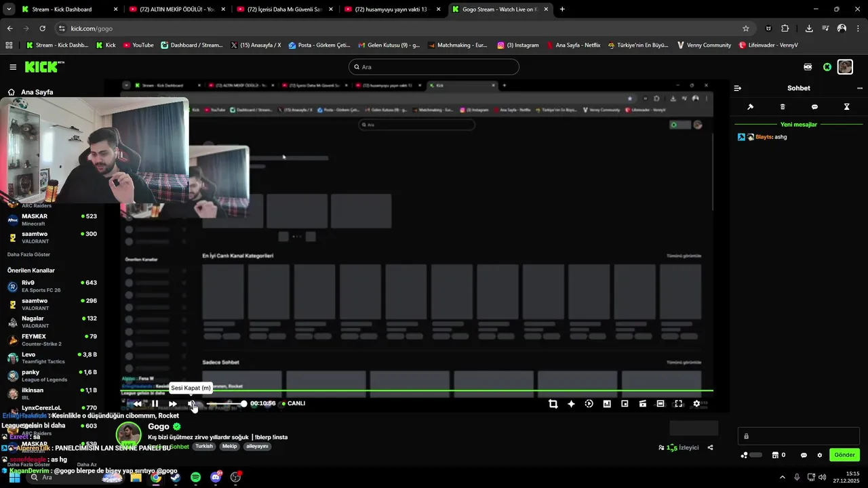
Task: Click Blayts username in chat
Action: coord(764,137)
